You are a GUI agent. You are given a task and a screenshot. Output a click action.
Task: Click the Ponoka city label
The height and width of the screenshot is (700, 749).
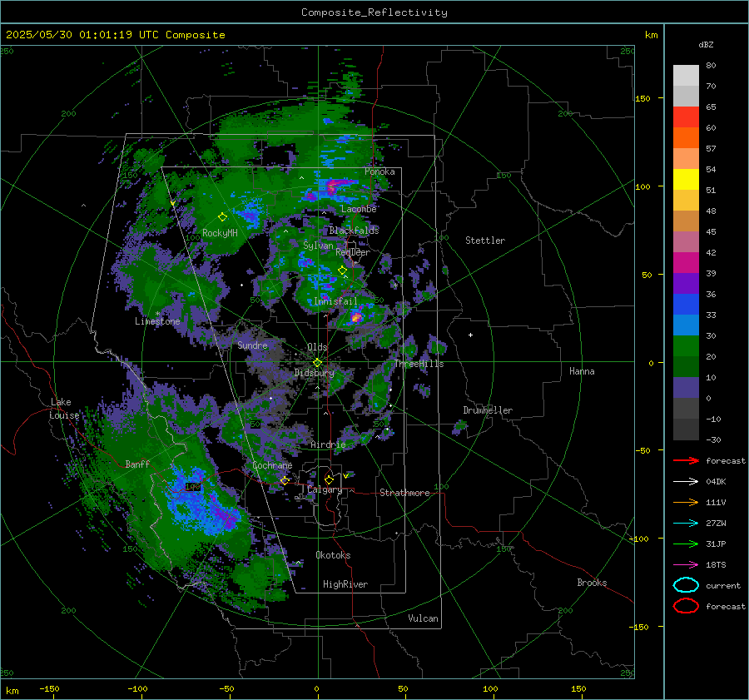(379, 171)
